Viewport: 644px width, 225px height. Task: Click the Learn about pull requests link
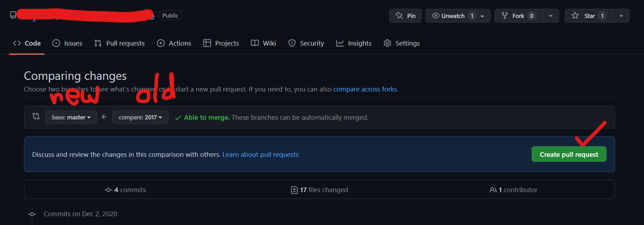point(260,155)
